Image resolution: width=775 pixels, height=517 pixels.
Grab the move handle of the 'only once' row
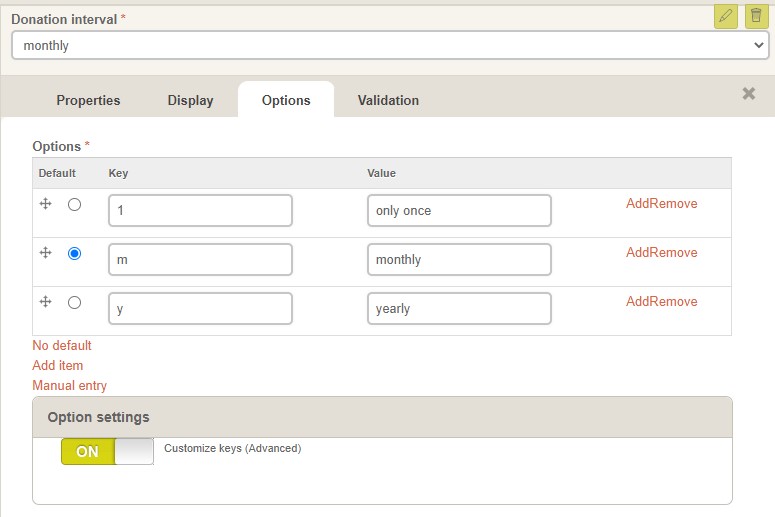45,204
